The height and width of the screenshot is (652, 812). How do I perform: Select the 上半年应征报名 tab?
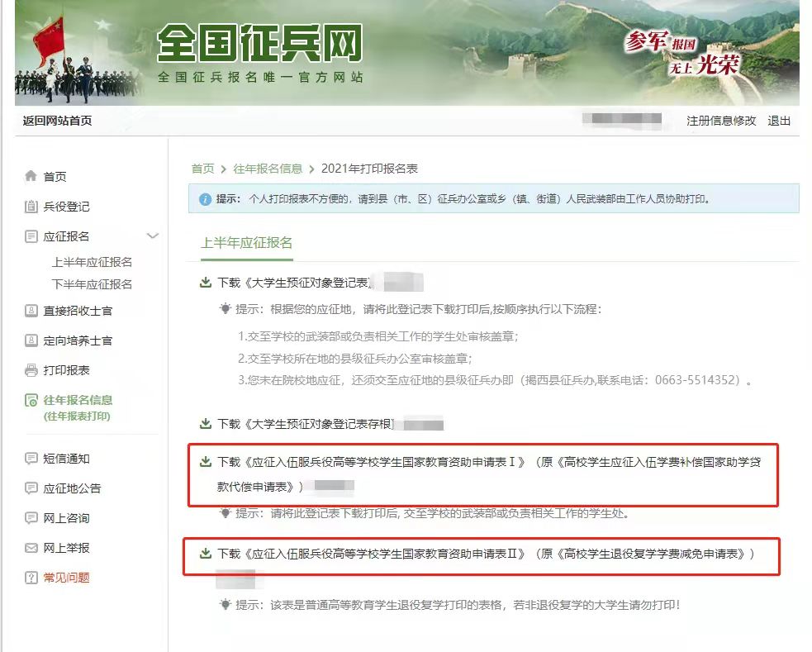tap(246, 243)
